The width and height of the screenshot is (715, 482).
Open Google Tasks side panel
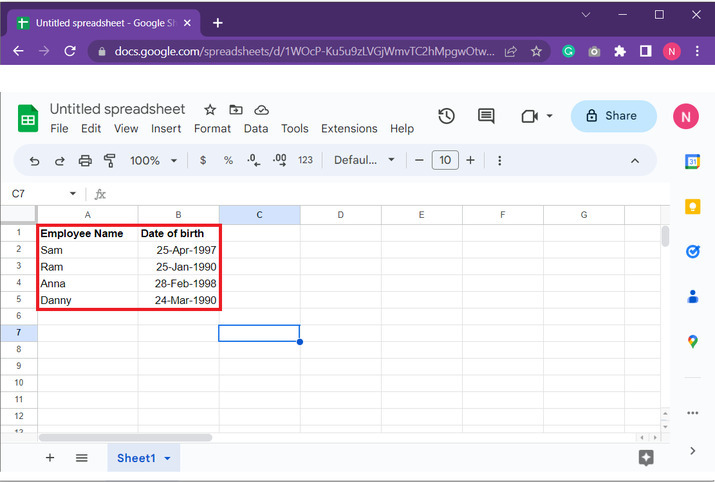(693, 251)
